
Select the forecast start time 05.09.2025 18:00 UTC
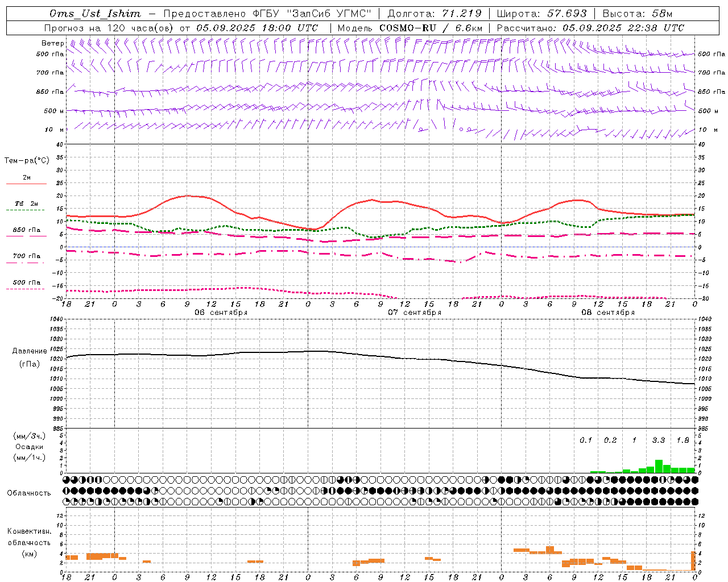[x=257, y=28]
